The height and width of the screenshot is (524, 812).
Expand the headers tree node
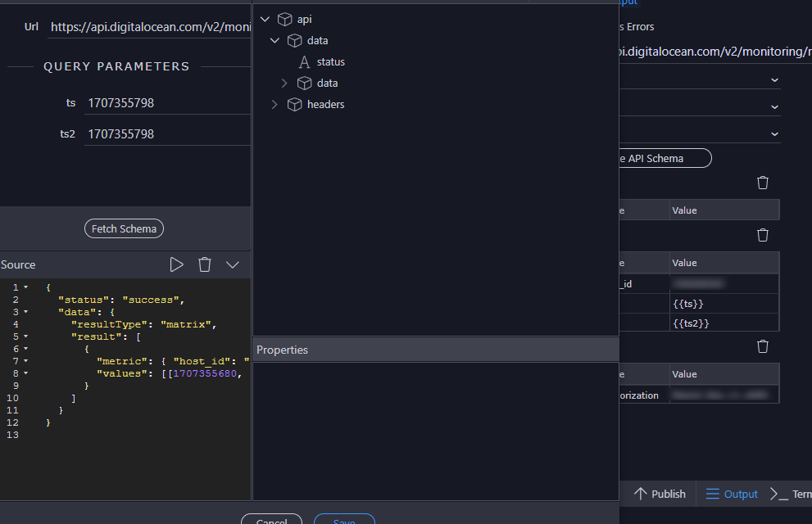(x=274, y=104)
